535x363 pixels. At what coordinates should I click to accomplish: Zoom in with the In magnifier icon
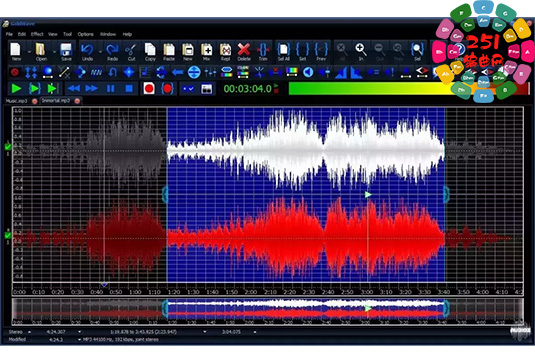(x=361, y=52)
